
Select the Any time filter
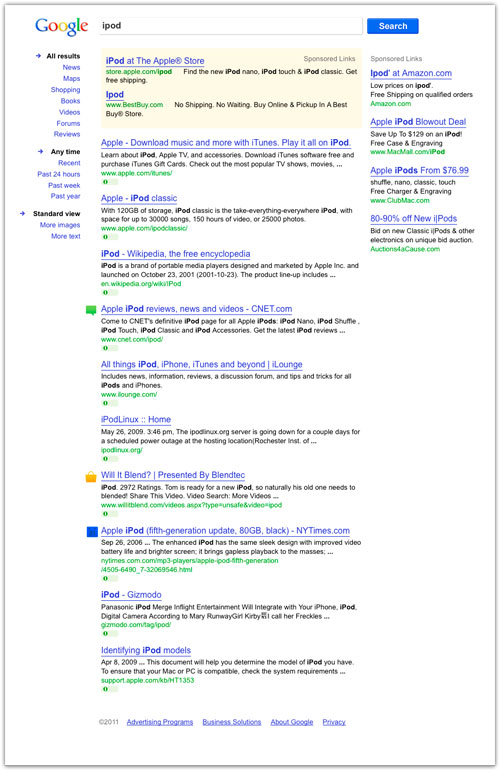[65, 152]
